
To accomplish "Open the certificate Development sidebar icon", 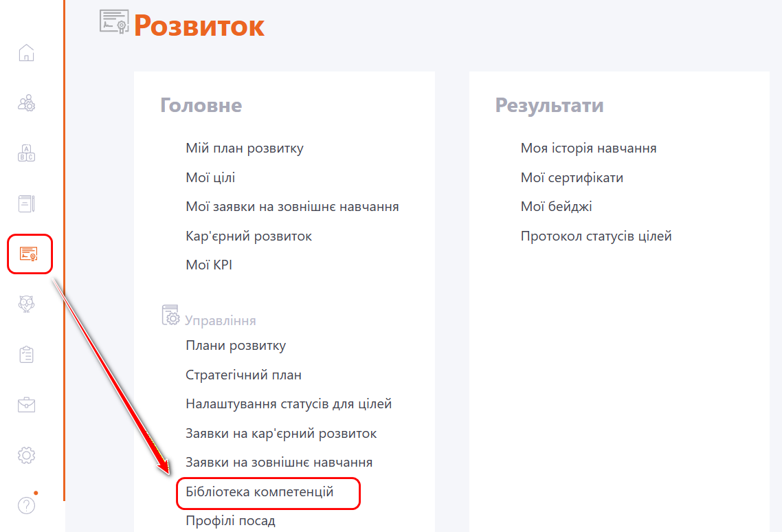I will coord(29,254).
